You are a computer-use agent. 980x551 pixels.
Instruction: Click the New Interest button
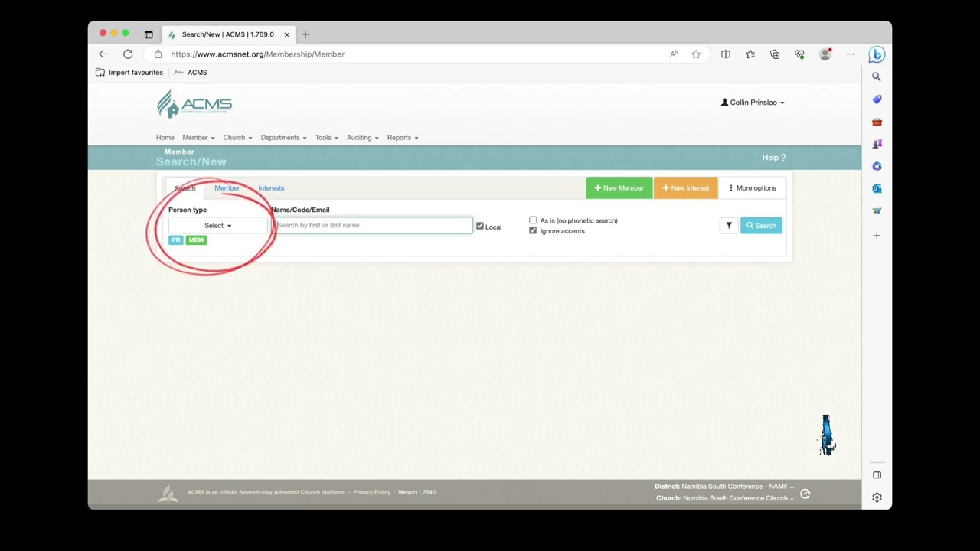tap(685, 188)
